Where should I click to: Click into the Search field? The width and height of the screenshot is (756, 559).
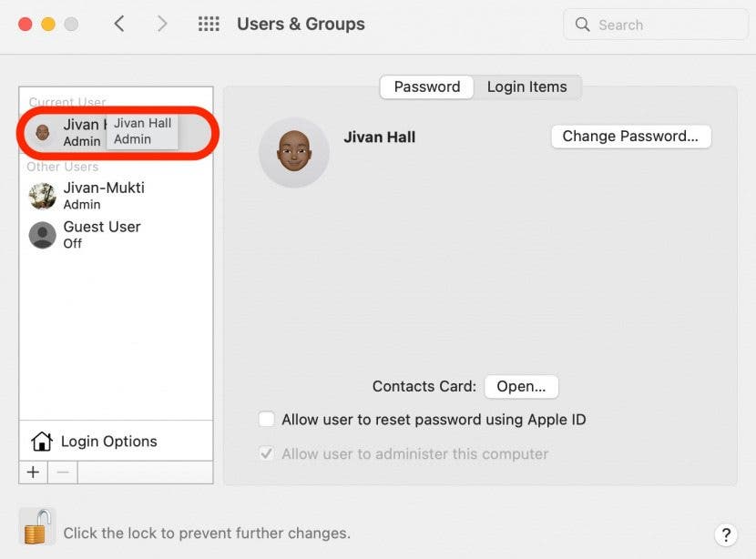(x=656, y=25)
